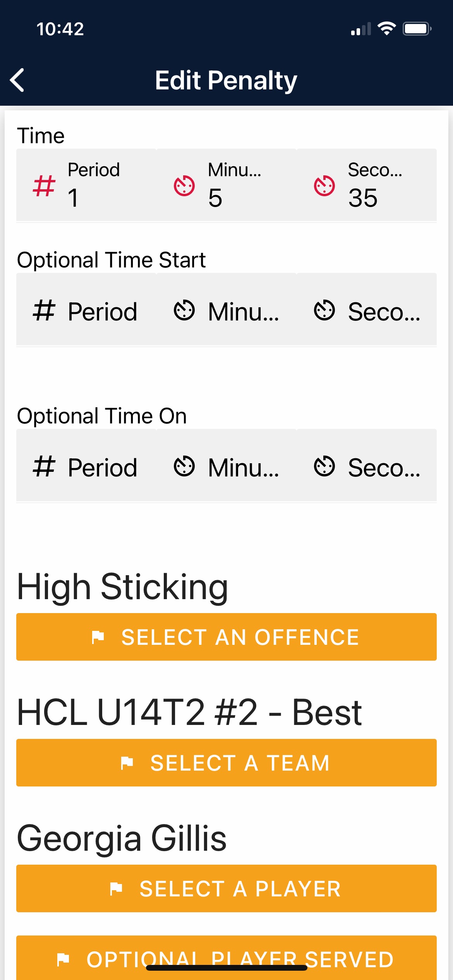Viewport: 453px width, 980px height.
Task: Go back using the header arrow
Action: [17, 80]
